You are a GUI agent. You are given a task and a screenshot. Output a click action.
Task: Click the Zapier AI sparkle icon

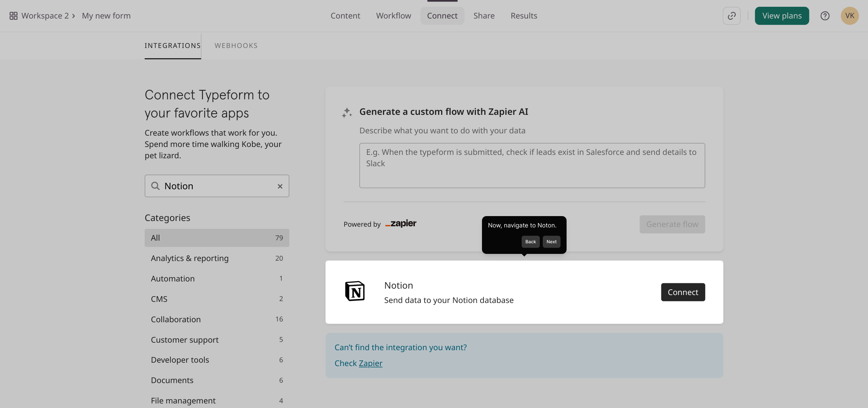[x=347, y=113]
